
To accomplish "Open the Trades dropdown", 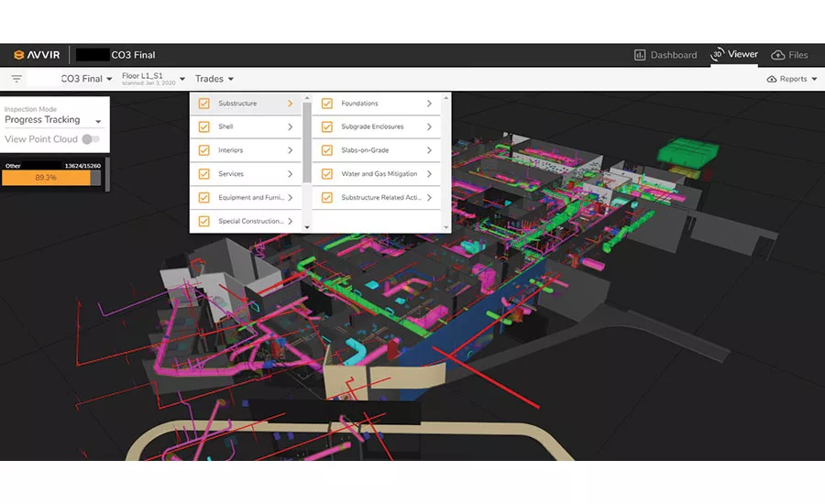I will pyautogui.click(x=214, y=79).
